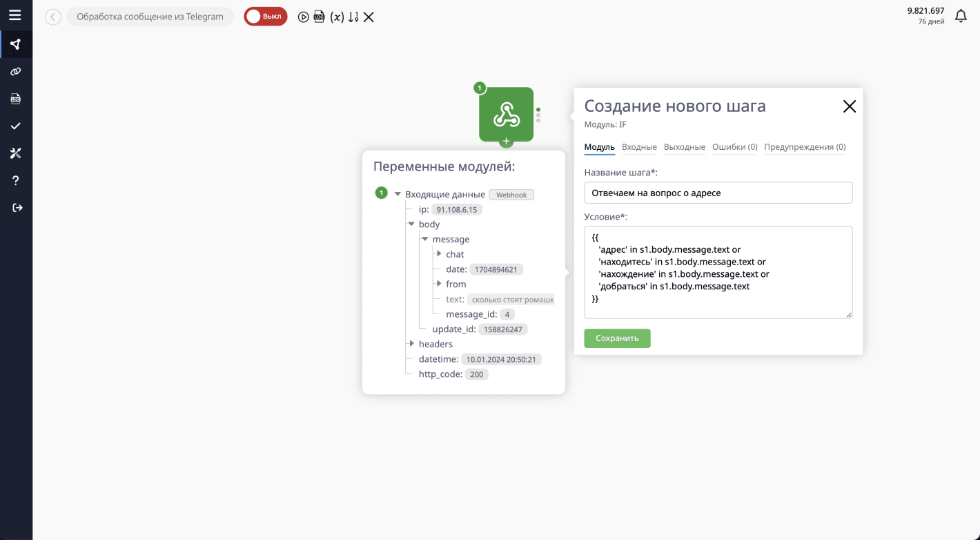The image size is (980, 540).
Task: Click the Название шага input field
Action: tap(718, 193)
